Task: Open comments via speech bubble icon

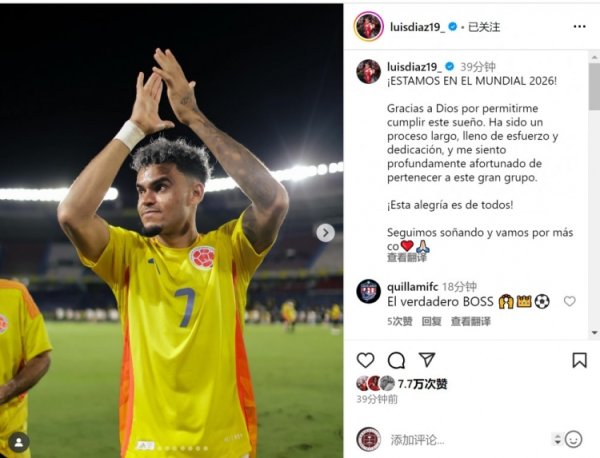Action: coord(396,360)
